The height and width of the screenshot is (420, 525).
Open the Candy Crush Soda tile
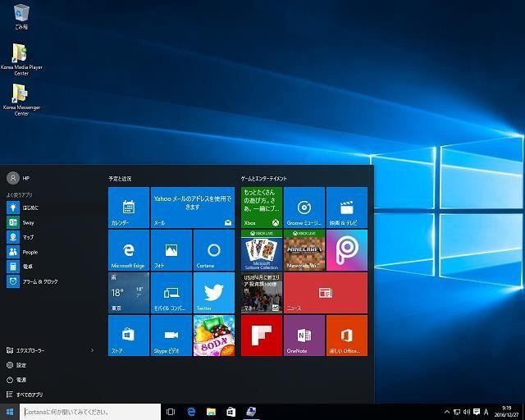coord(213,336)
